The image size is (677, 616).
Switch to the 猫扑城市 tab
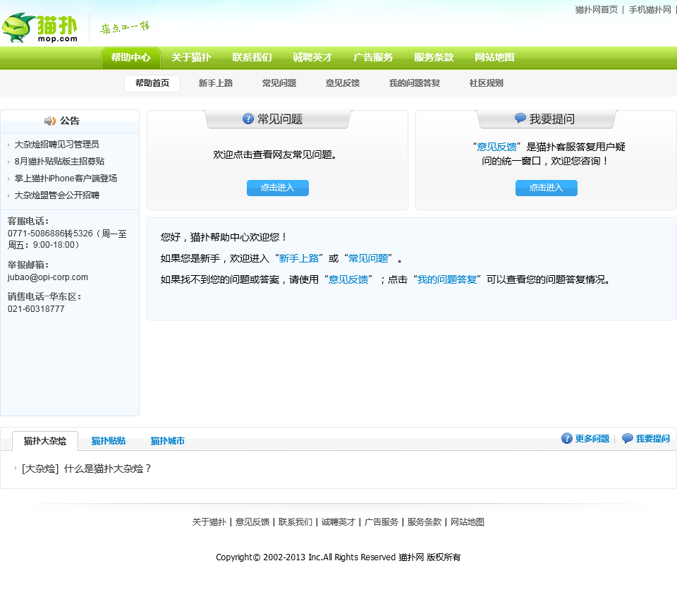point(168,441)
